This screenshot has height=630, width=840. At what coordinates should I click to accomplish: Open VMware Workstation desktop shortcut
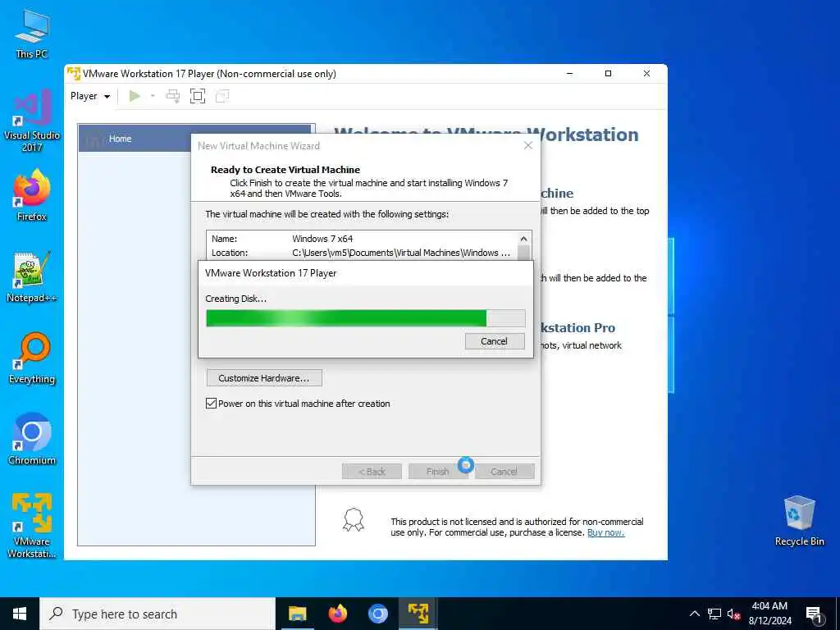pyautogui.click(x=32, y=526)
